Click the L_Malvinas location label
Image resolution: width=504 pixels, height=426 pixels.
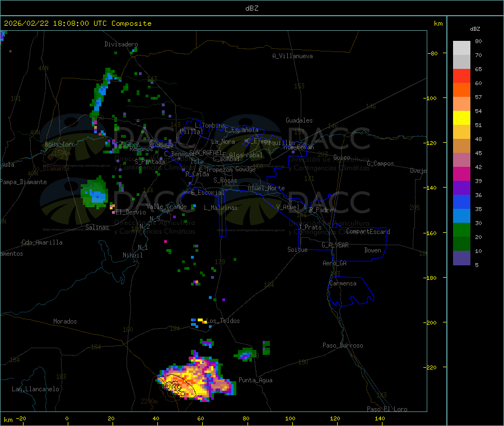[221, 208]
